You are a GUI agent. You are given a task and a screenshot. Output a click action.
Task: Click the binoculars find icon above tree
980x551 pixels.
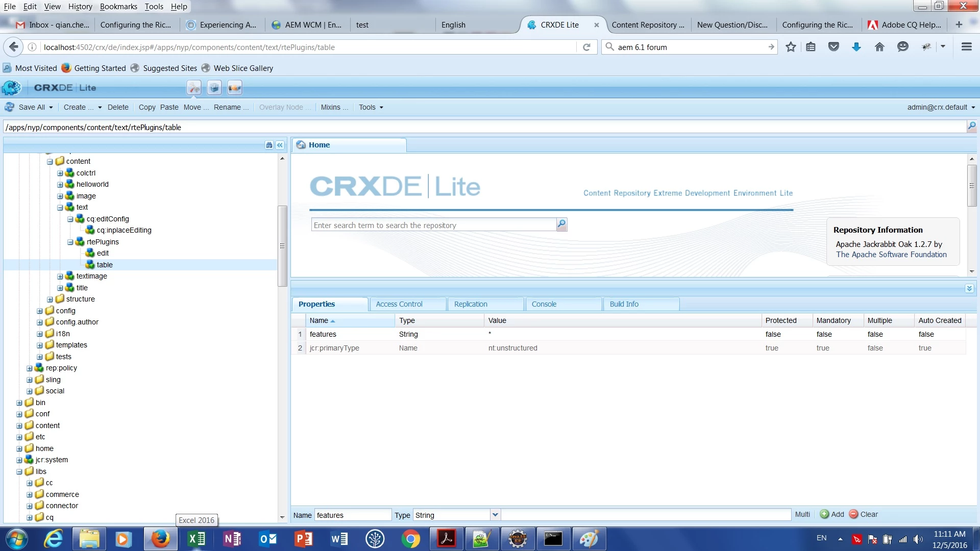(269, 145)
